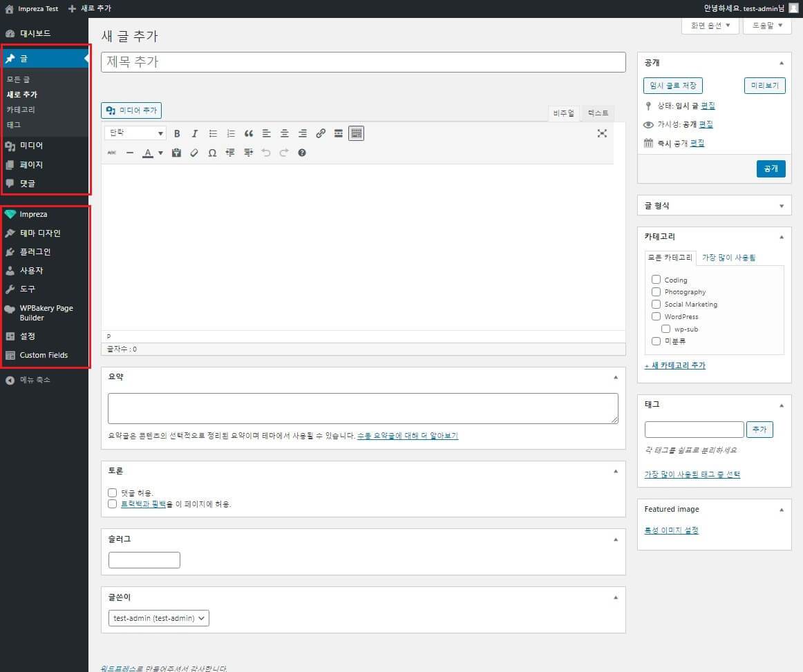Collapse the 카테고리 panel
Image resolution: width=803 pixels, height=672 pixels.
(782, 237)
